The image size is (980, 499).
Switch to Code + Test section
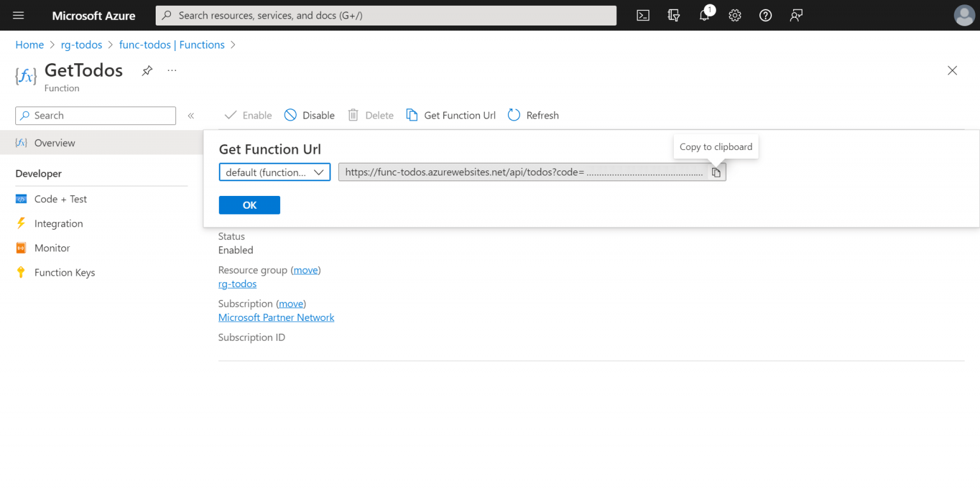click(x=61, y=198)
